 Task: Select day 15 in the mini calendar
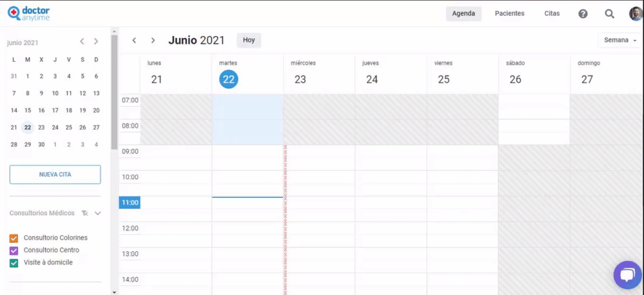coord(28,110)
